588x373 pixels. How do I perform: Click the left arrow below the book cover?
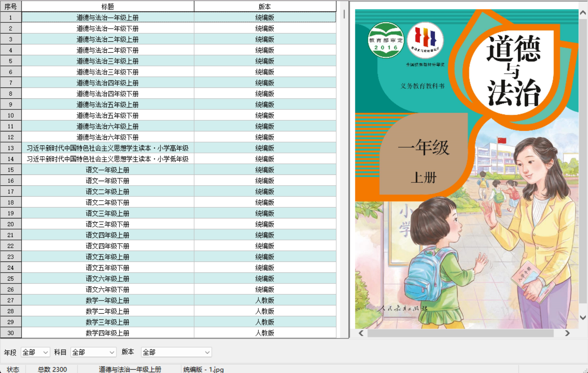coord(361,333)
